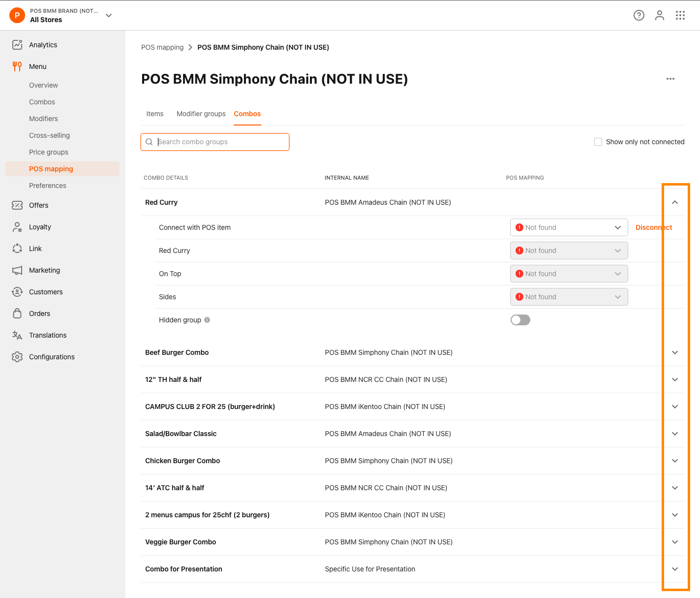Select the Orders icon
Viewport: 700px width, 598px height.
[17, 314]
